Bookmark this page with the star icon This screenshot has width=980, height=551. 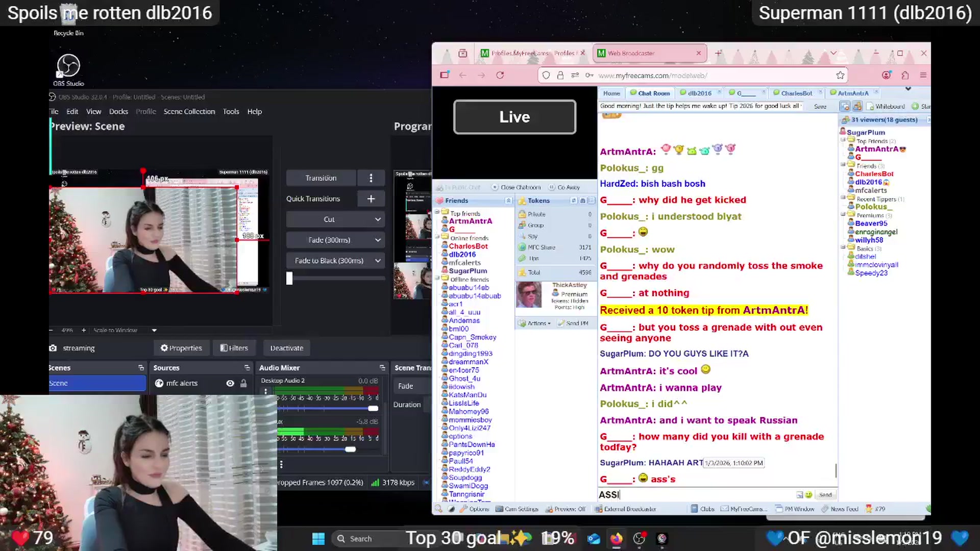840,76
